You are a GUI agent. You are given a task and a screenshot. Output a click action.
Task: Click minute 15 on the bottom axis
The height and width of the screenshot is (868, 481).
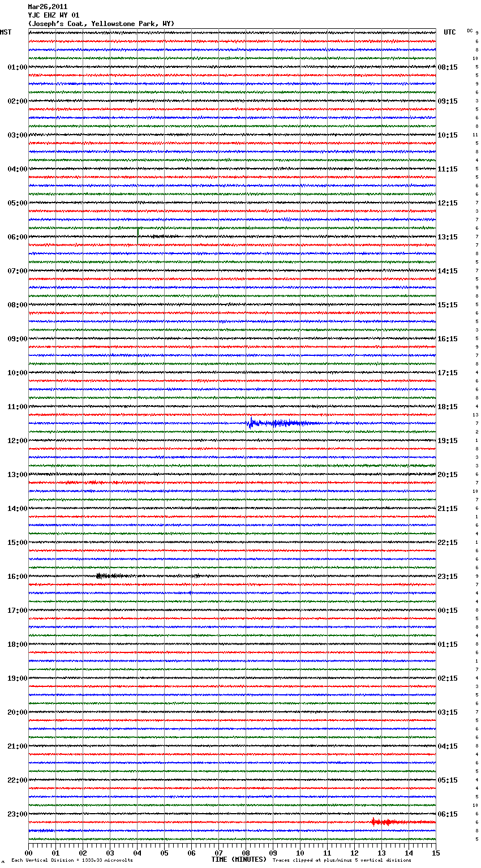click(x=436, y=853)
